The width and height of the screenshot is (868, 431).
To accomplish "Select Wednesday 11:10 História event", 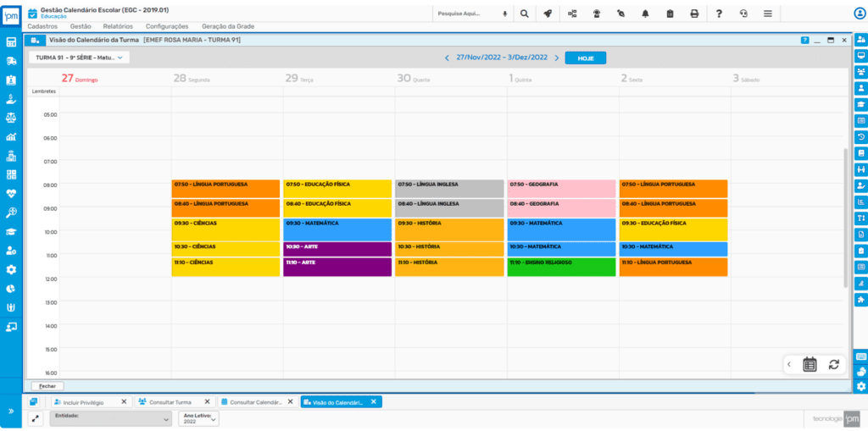I will click(449, 268).
